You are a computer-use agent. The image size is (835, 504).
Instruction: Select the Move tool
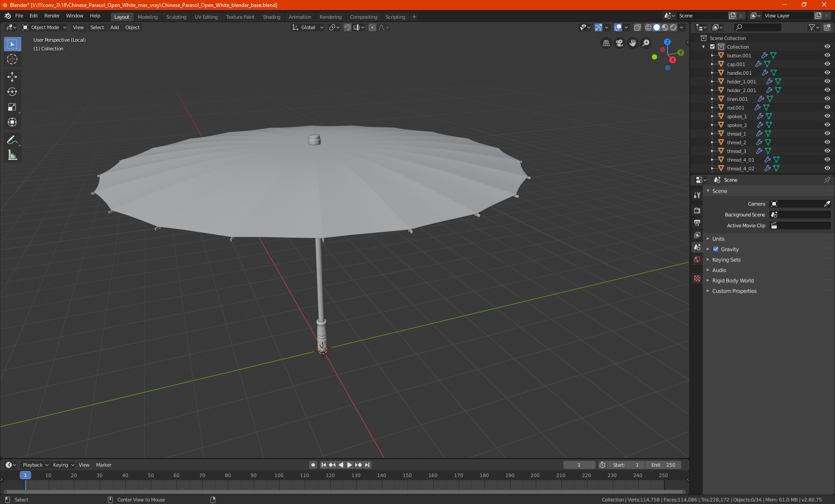tap(12, 77)
